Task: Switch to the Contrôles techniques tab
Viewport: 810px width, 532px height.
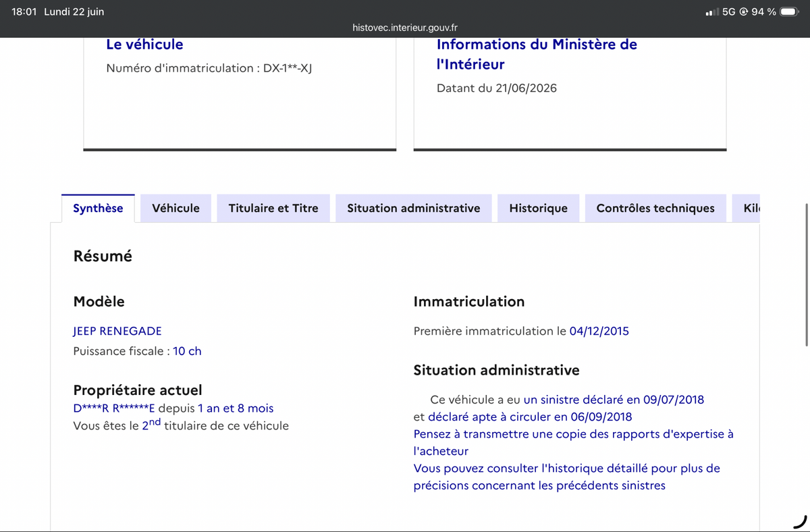Action: click(x=655, y=208)
